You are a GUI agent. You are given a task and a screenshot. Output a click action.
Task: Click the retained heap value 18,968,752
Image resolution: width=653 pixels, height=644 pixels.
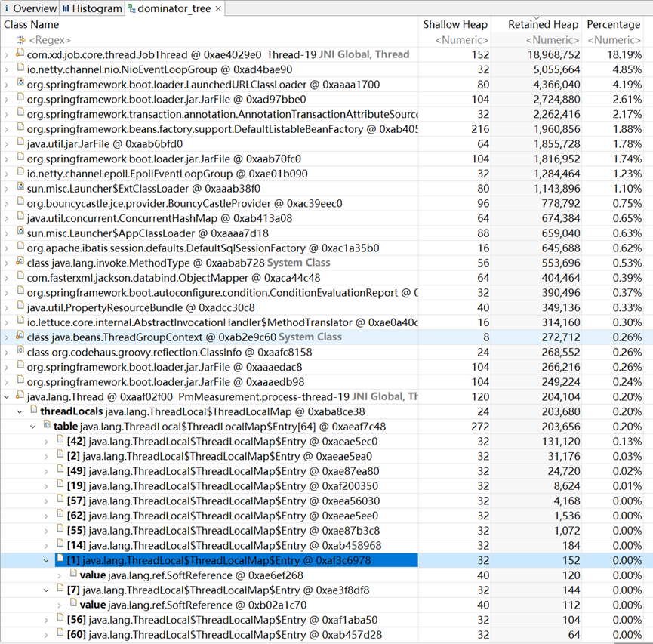click(x=553, y=55)
